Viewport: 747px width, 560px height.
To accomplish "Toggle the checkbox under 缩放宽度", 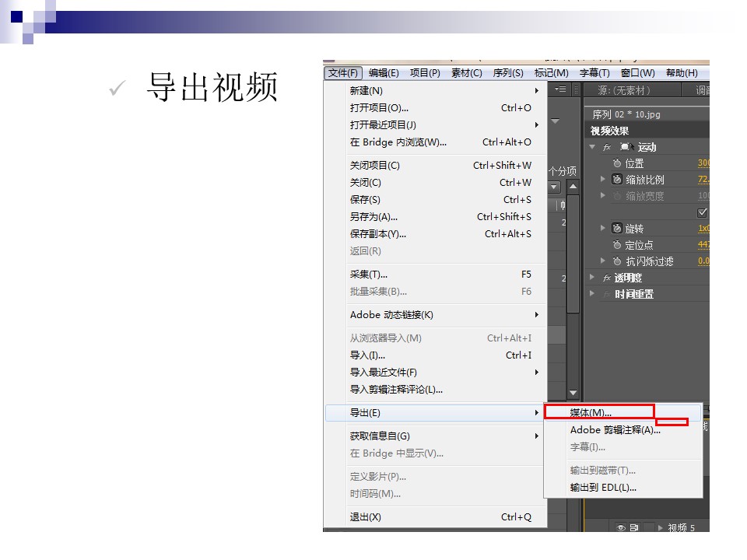I will point(703,212).
